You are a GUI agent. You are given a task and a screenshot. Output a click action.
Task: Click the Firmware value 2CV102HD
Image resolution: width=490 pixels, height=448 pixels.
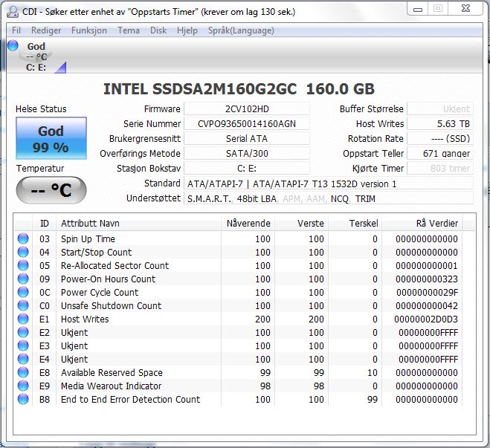tap(247, 109)
